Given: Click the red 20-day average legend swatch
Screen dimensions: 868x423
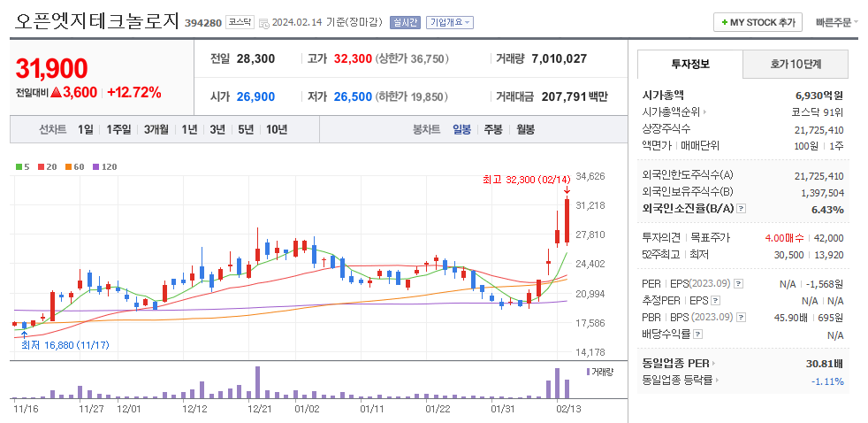Looking at the screenshot, I should coord(41,167).
